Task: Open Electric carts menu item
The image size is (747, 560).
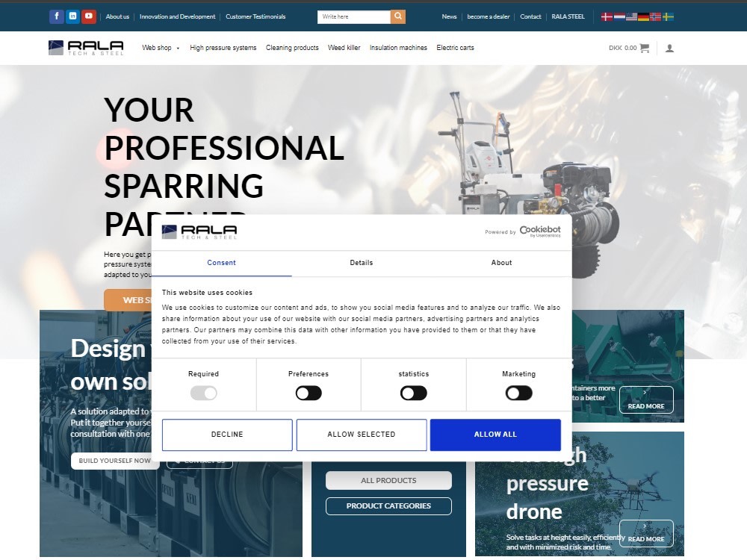Action: (x=455, y=48)
